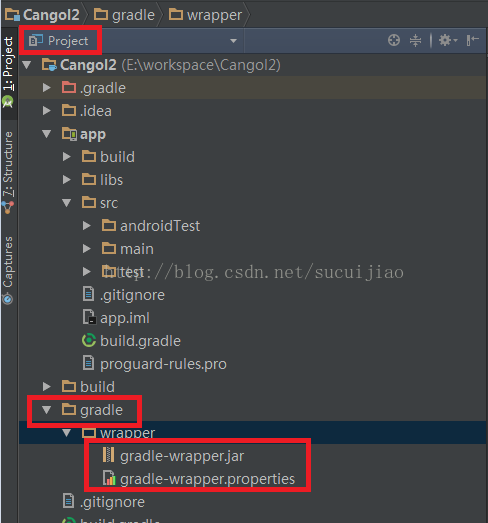This screenshot has width=488, height=523.
Task: Click Cangol2 in the breadcrumb bar
Action: 42,15
